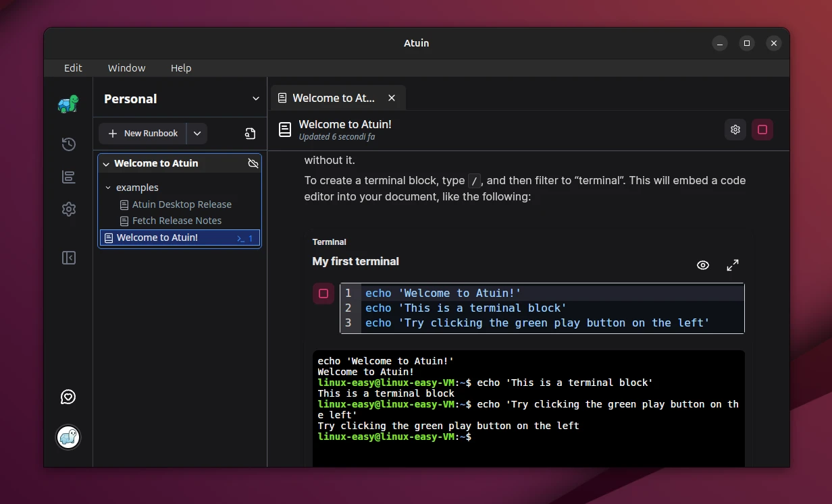Stop the running terminal block beside line numbers
The image size is (832, 504).
click(x=323, y=293)
